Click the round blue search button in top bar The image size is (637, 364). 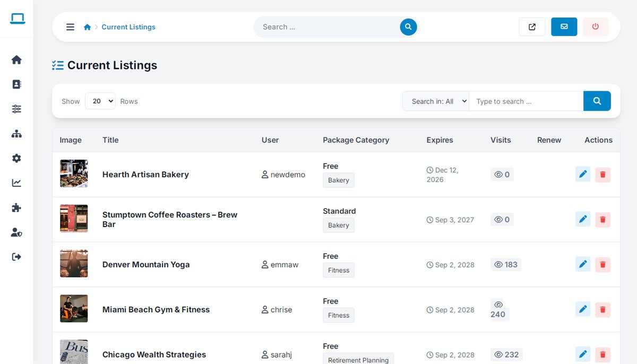[x=408, y=27]
